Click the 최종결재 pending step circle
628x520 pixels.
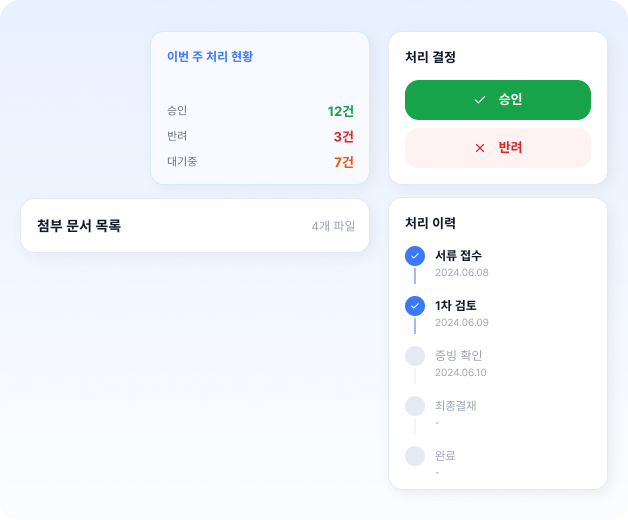click(x=415, y=406)
